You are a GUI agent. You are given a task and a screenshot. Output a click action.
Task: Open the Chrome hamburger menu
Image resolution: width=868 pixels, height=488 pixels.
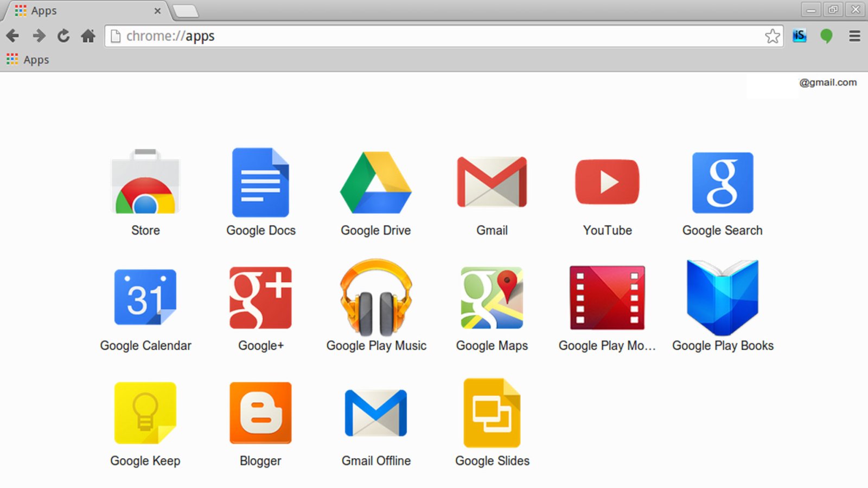[x=854, y=36]
